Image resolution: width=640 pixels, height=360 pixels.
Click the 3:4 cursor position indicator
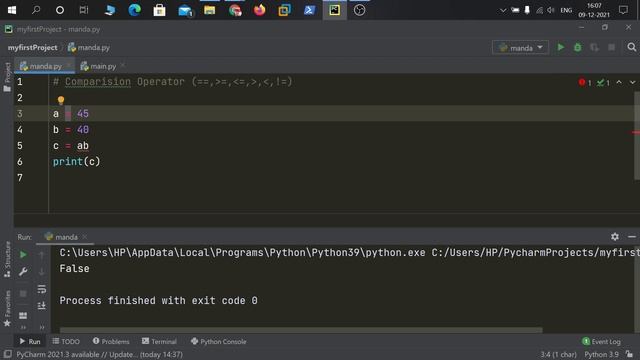click(558, 354)
